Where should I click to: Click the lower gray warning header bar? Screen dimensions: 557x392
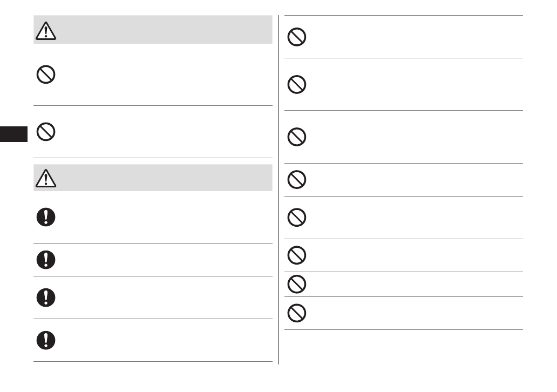pyautogui.click(x=162, y=178)
